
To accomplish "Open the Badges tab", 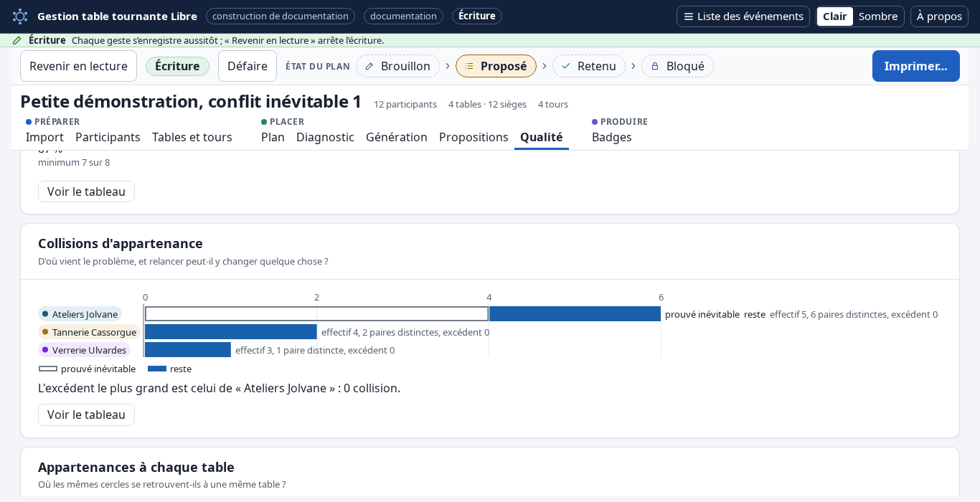I will coord(612,137).
